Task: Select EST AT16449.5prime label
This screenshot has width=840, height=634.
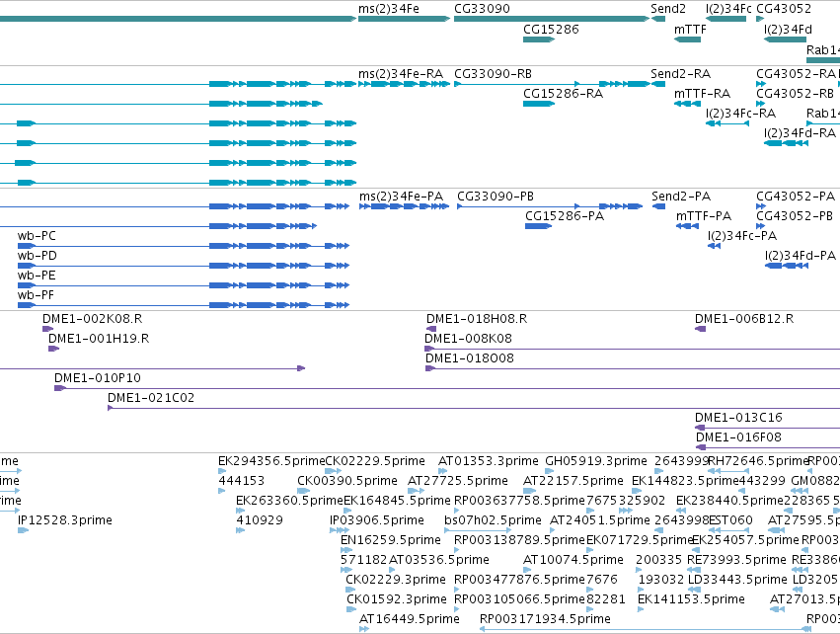Action: pyautogui.click(x=410, y=619)
